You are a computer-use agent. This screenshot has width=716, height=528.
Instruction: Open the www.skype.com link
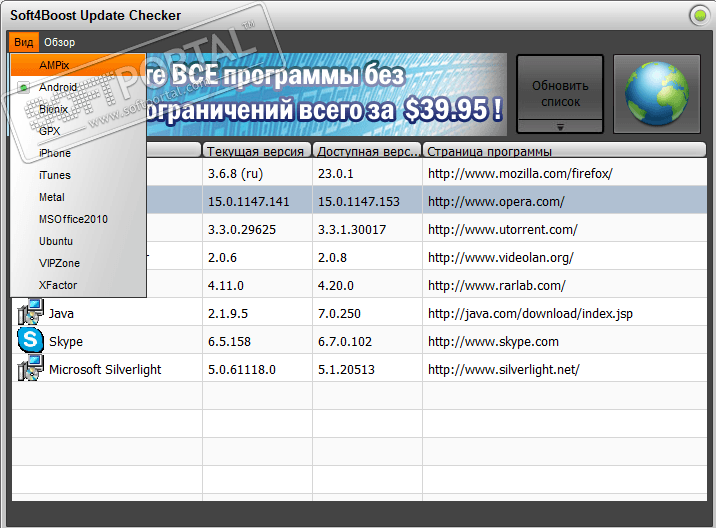pyautogui.click(x=493, y=341)
